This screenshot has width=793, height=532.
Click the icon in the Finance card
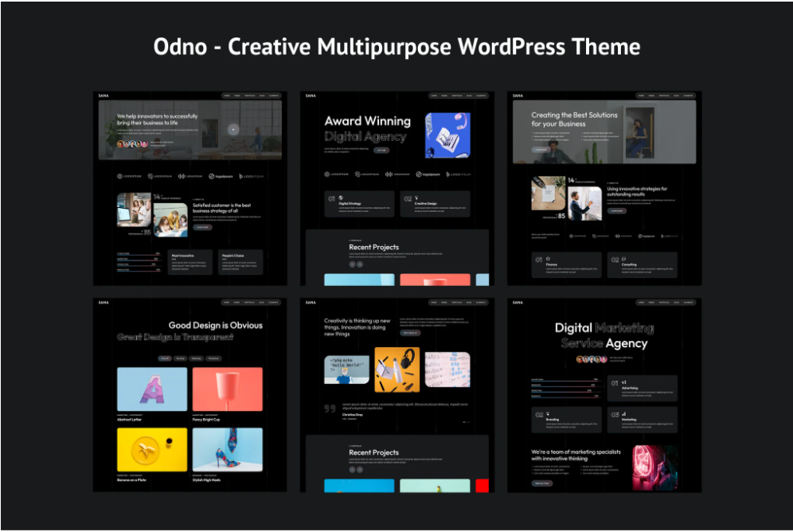click(548, 259)
